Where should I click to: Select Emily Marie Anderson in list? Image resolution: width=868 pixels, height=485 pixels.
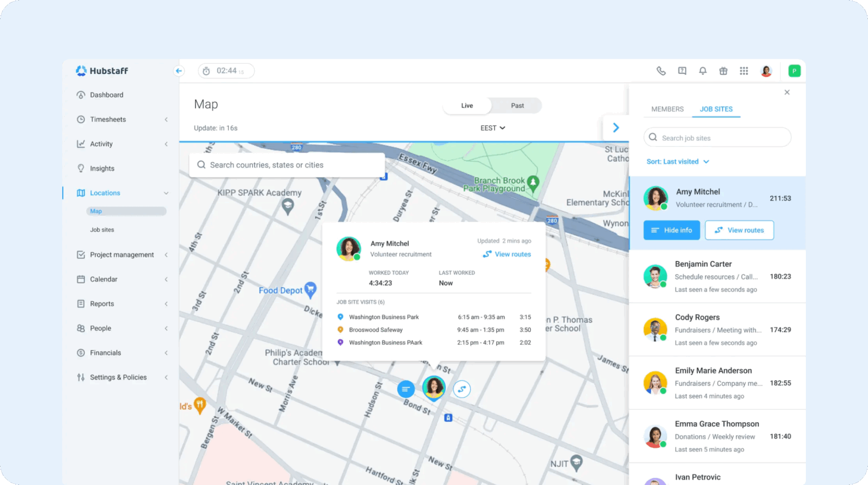(x=717, y=383)
